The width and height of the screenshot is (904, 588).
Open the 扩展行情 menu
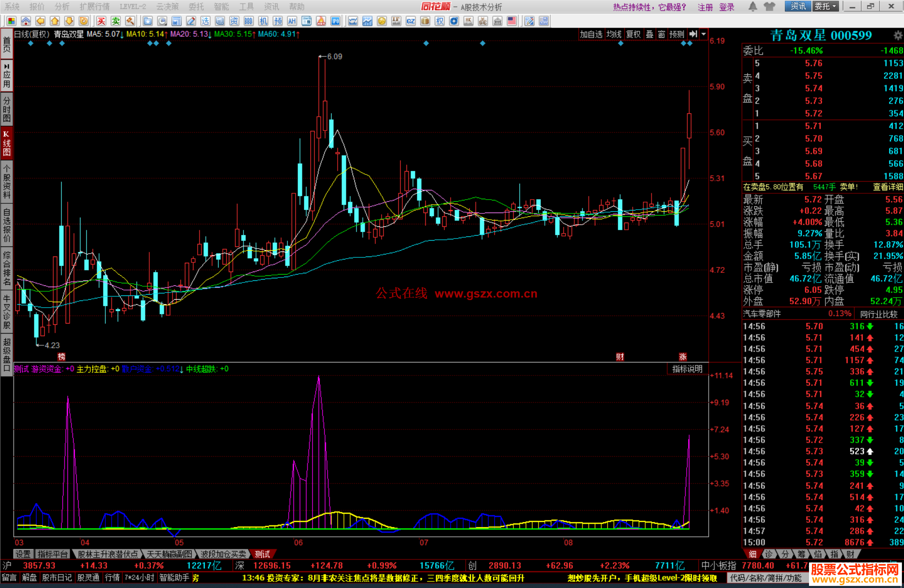pyautogui.click(x=95, y=6)
